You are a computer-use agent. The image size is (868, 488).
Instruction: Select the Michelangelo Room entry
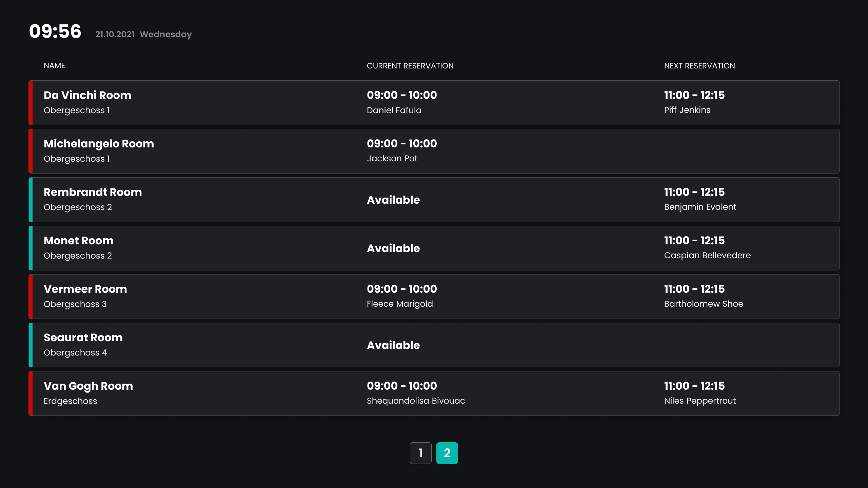pyautogui.click(x=99, y=144)
